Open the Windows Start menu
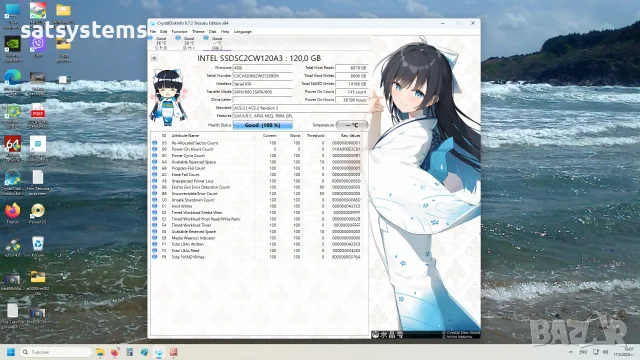Screen dimensions: 640x360 pos(11,352)
